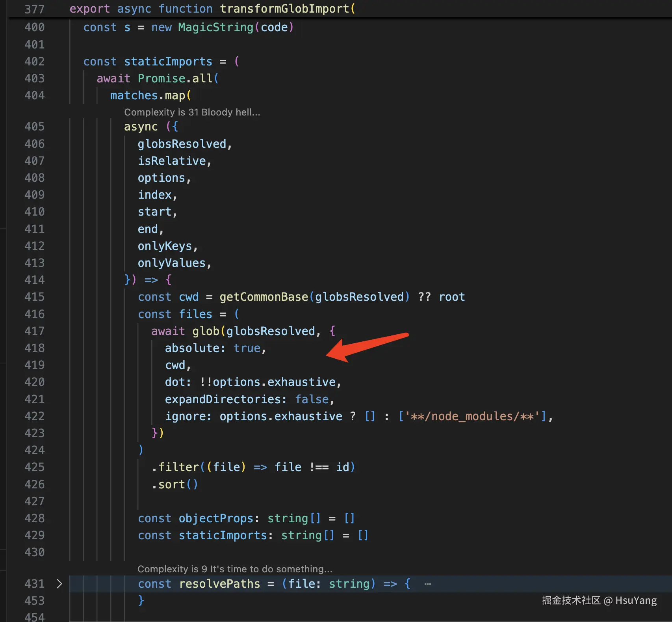
Task: Click the 'glob' function call on line 417
Action: pyautogui.click(x=206, y=331)
